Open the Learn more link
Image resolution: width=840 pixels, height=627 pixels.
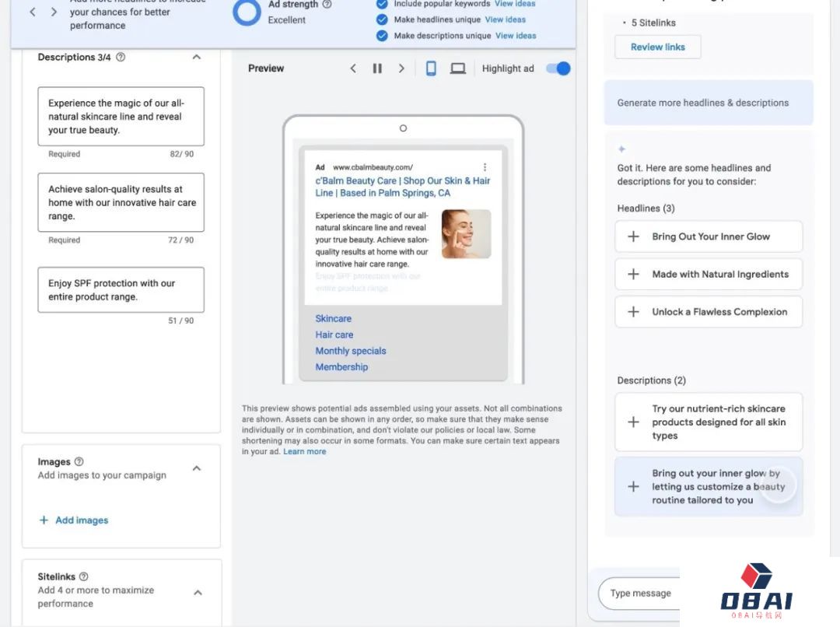[305, 452]
